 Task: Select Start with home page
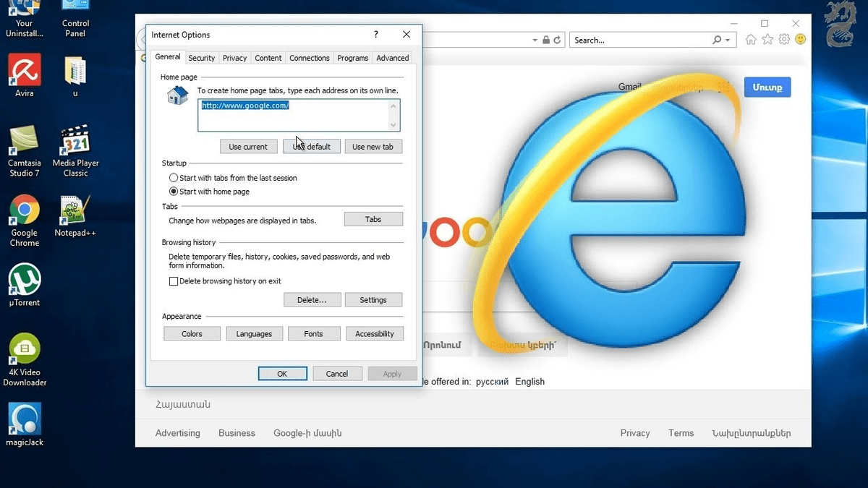[x=174, y=192]
